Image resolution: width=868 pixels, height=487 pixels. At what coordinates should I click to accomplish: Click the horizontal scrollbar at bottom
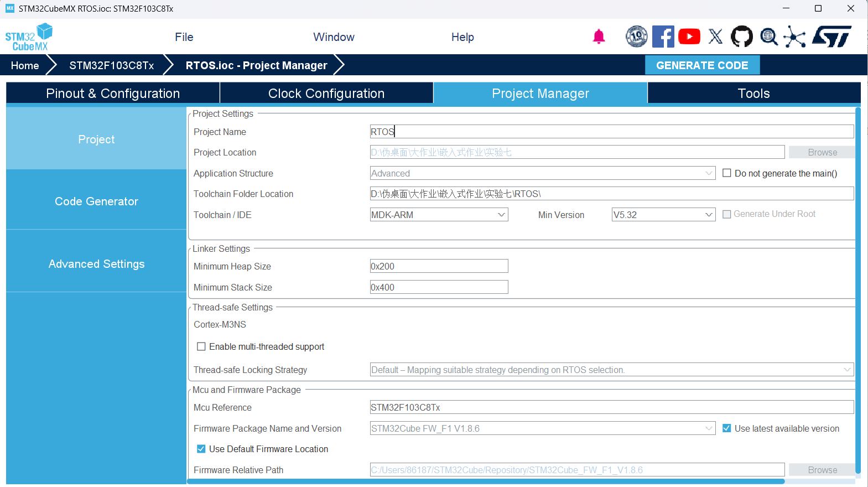tap(486, 481)
